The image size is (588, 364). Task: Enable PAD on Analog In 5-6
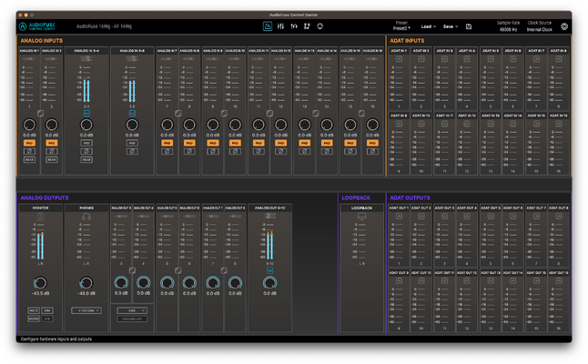(x=132, y=143)
